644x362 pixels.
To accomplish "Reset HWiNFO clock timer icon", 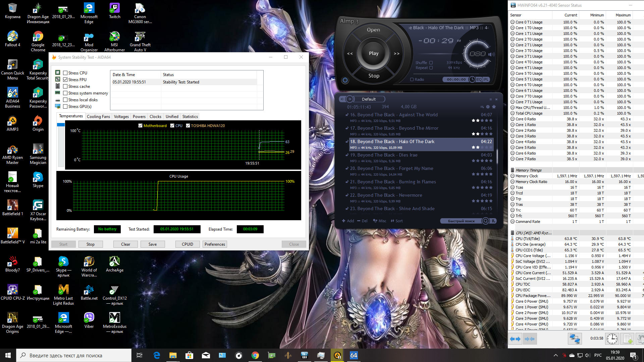I will pos(612,339).
